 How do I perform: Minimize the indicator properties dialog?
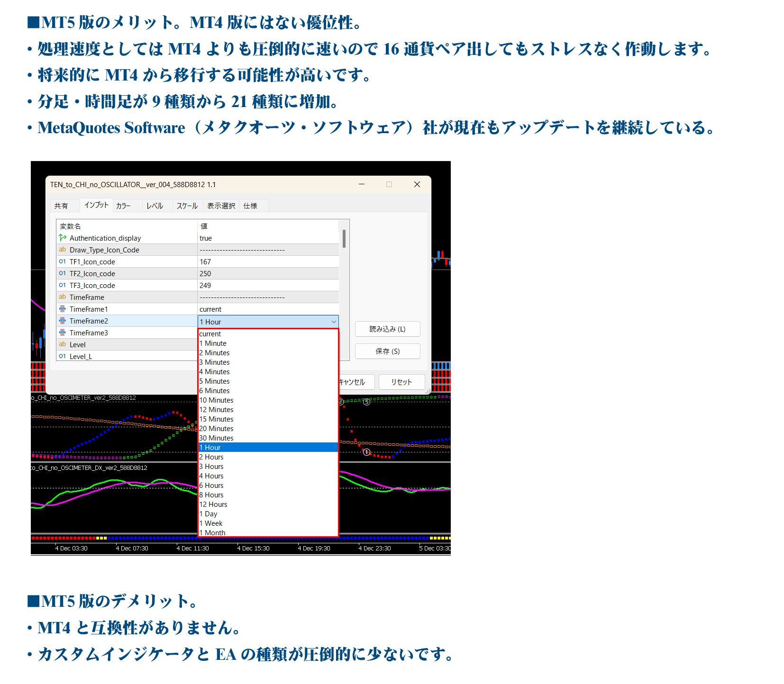pyautogui.click(x=362, y=184)
